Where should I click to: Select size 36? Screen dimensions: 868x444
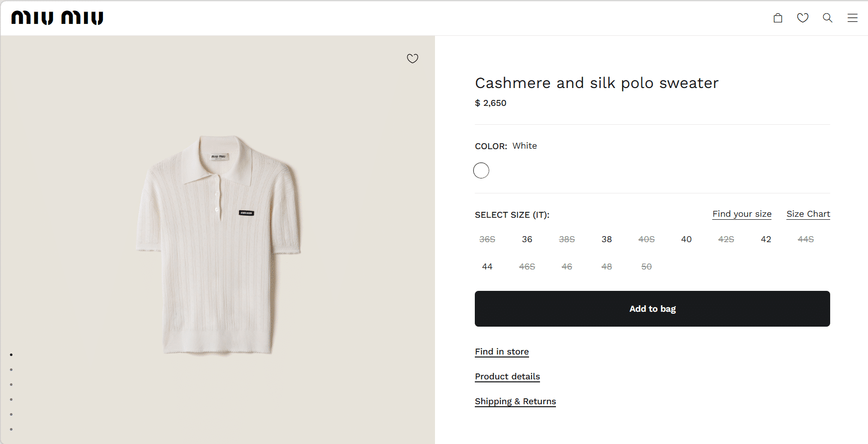click(x=527, y=239)
